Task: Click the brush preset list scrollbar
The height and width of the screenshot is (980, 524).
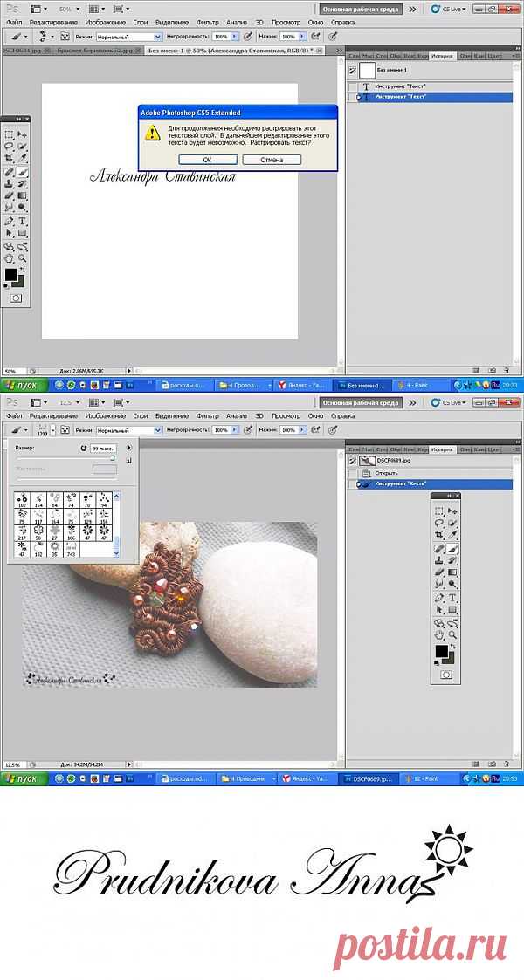Action: [116, 524]
